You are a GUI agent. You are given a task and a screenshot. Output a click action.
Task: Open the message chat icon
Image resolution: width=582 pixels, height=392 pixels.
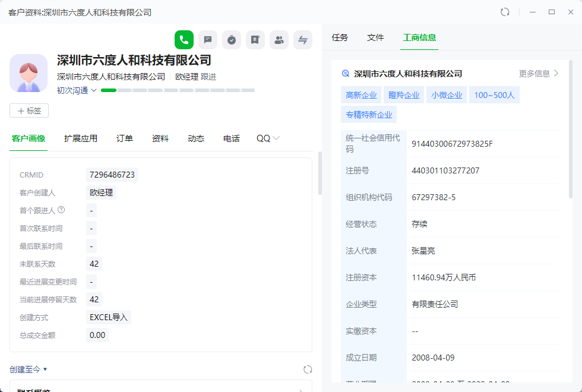[208, 40]
